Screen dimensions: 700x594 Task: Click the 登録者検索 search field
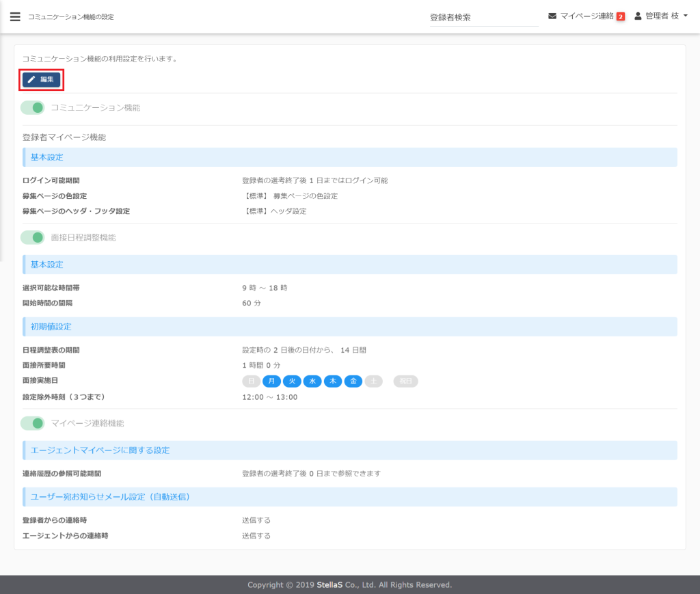(x=483, y=18)
